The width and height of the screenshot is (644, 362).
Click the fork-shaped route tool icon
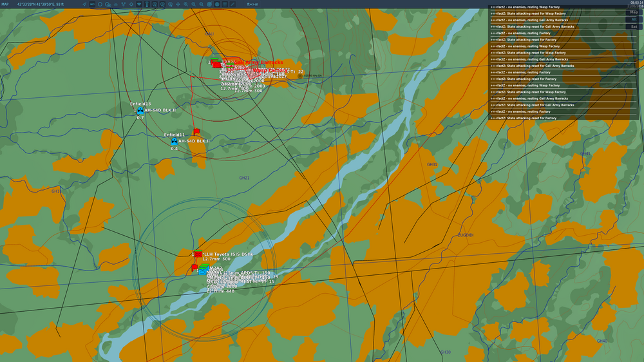tap(123, 4)
